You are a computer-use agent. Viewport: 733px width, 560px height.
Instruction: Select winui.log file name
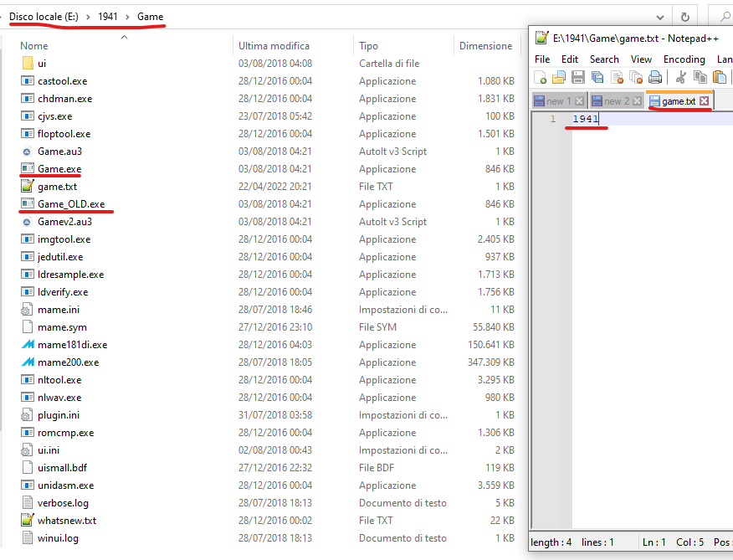pyautogui.click(x=58, y=538)
